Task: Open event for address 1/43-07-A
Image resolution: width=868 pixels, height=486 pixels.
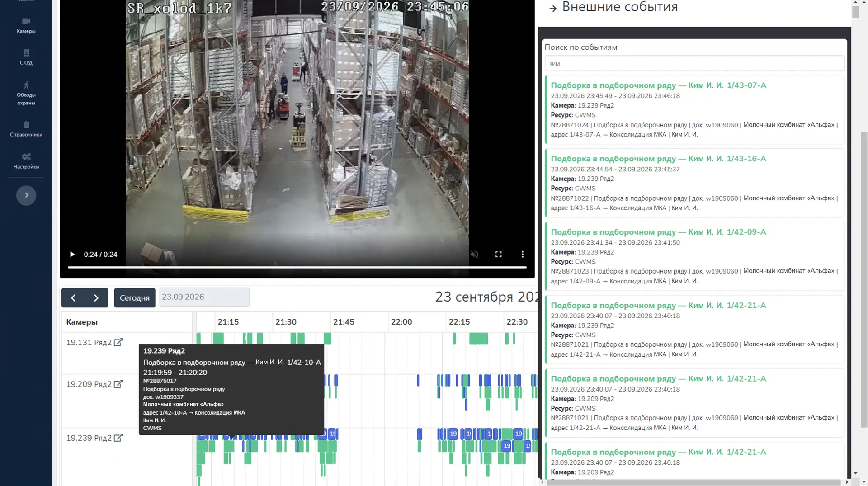Action: tap(694, 110)
